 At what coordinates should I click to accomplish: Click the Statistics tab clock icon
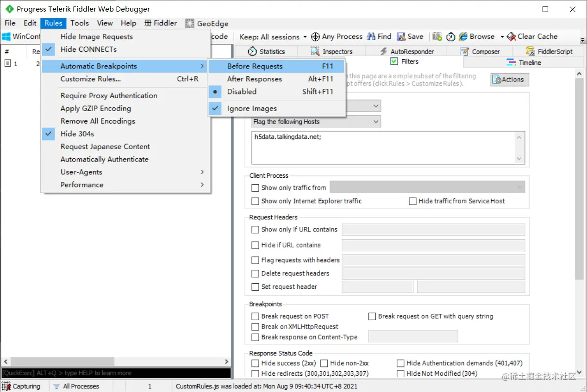252,51
